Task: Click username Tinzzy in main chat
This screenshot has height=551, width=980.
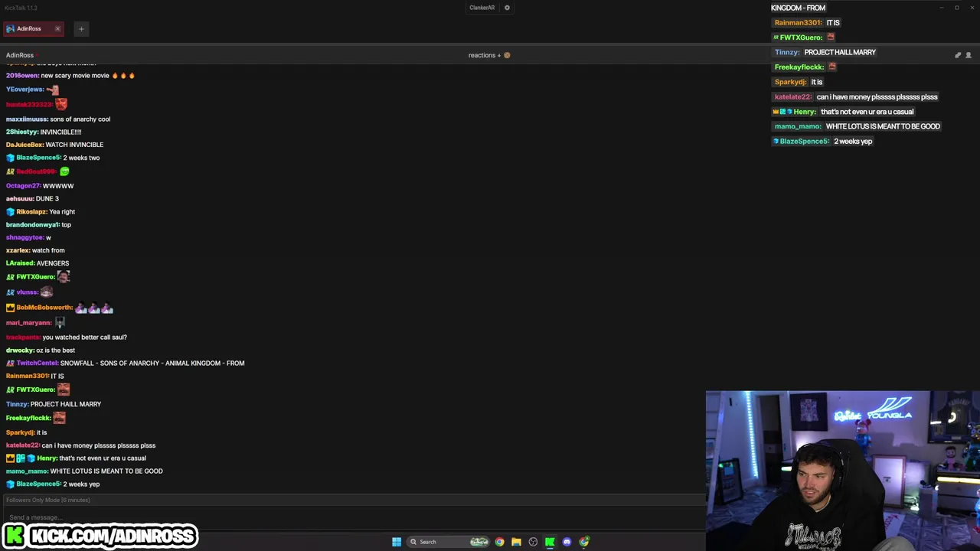Action: tap(17, 404)
